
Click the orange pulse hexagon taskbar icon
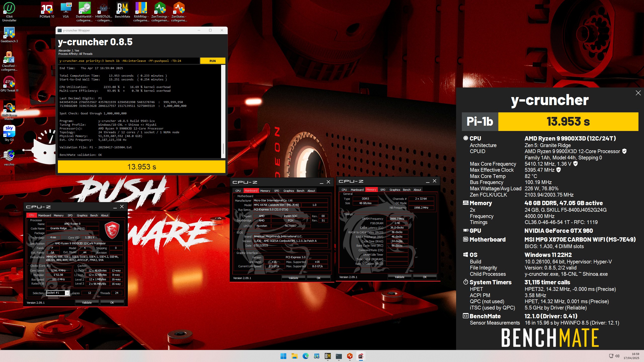[x=350, y=356]
